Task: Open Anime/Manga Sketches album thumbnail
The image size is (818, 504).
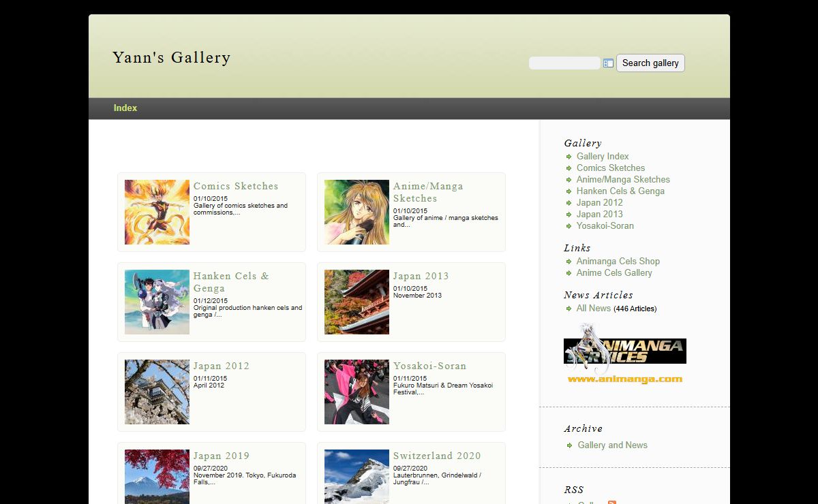Action: (x=357, y=212)
